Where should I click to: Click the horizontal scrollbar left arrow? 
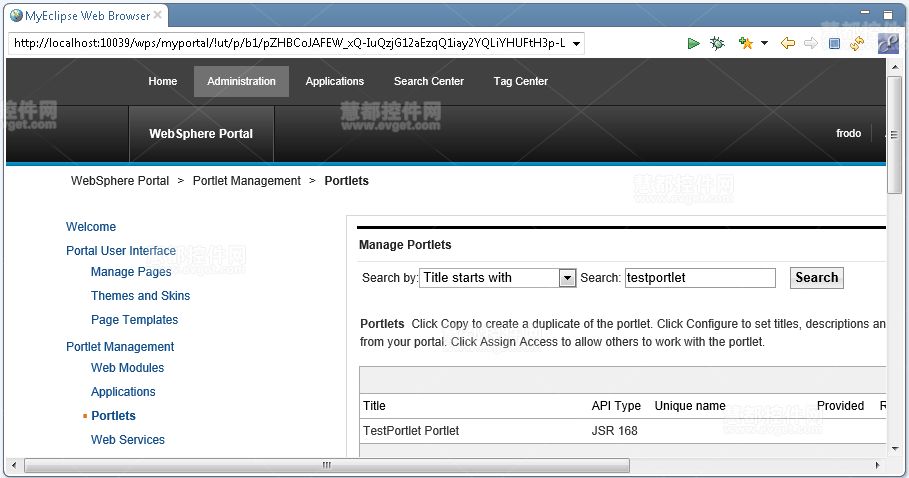pyautogui.click(x=14, y=465)
